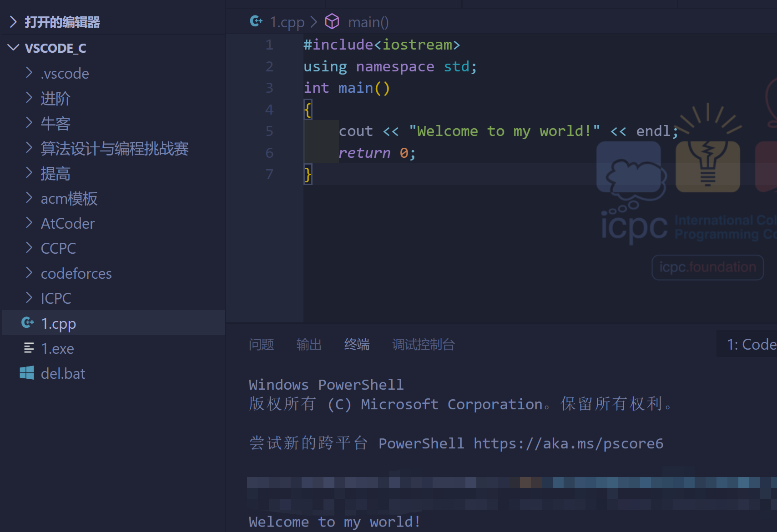Click the cube symbol icon before main()

(x=332, y=21)
